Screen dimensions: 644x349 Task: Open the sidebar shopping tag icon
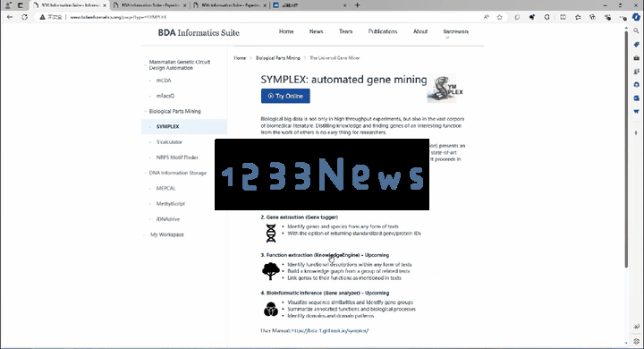tap(636, 45)
